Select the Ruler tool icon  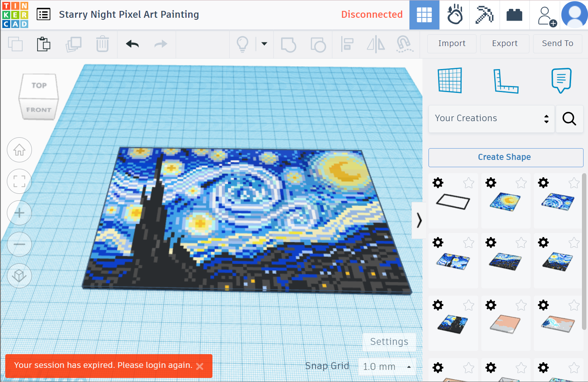(506, 81)
